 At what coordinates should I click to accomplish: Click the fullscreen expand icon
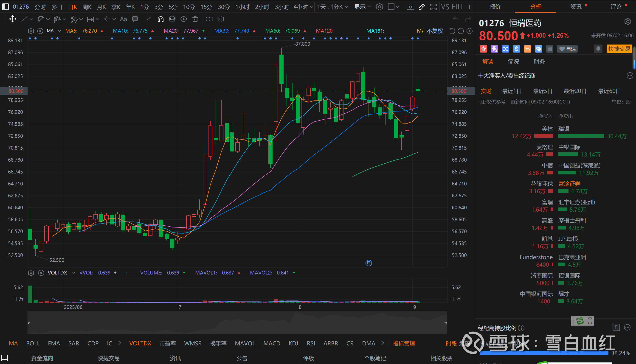[433, 7]
